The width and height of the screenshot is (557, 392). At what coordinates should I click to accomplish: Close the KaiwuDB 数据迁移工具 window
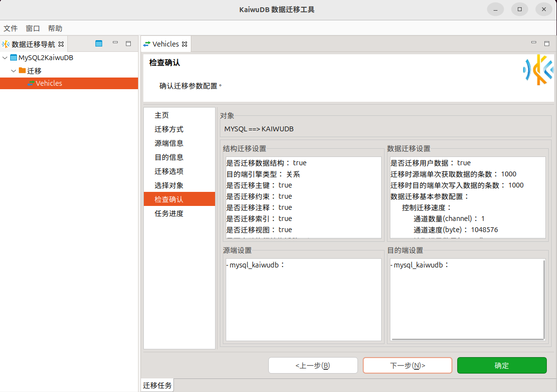543,10
